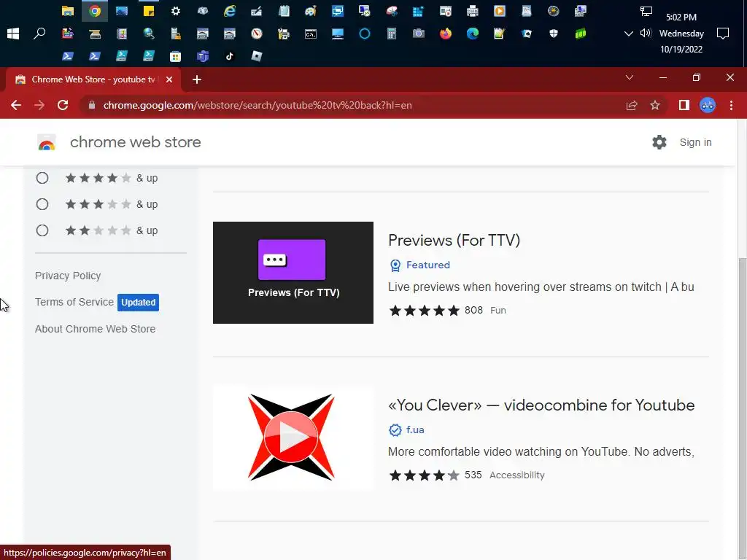The height and width of the screenshot is (560, 747).
Task: Open a new browser tab
Action: [197, 79]
